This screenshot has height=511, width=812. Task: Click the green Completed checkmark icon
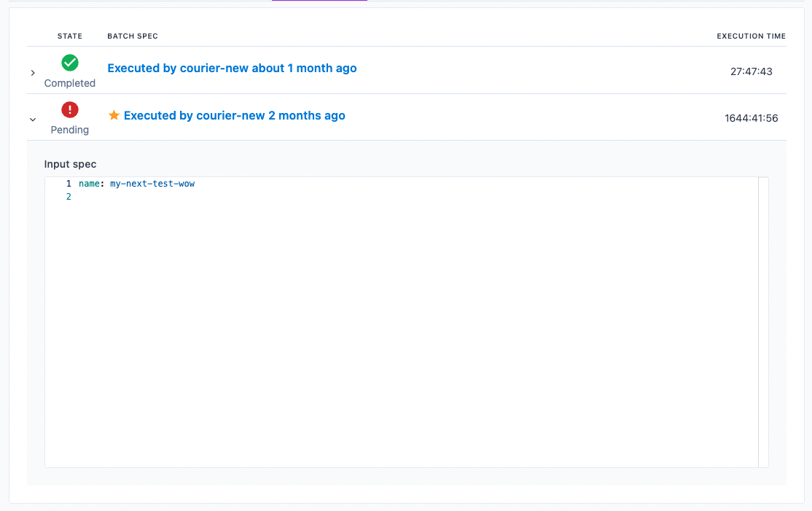tap(70, 63)
